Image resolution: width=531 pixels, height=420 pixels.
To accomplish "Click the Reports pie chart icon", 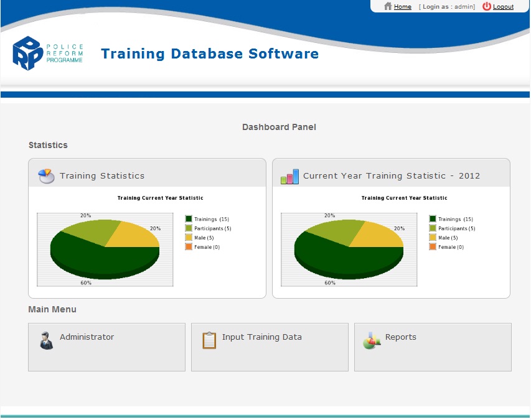I will coord(372,340).
